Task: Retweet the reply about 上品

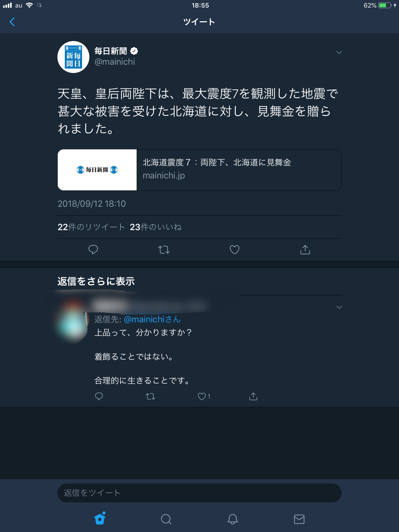Action: [x=150, y=396]
